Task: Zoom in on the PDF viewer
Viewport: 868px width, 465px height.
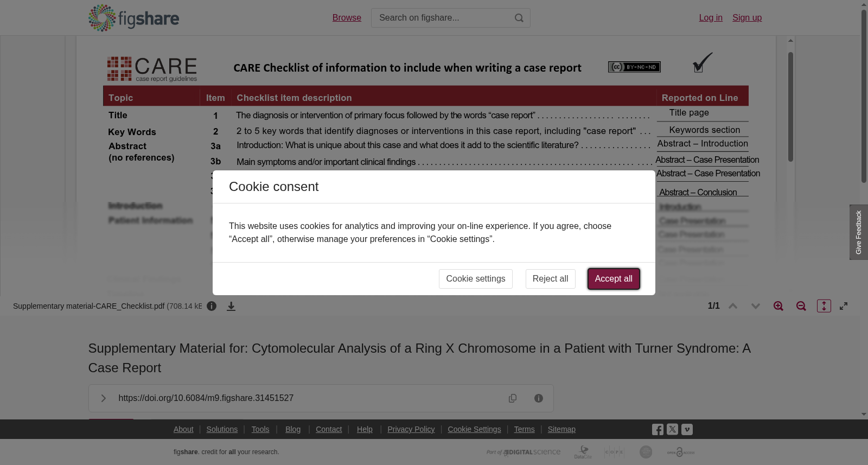Action: pos(778,306)
